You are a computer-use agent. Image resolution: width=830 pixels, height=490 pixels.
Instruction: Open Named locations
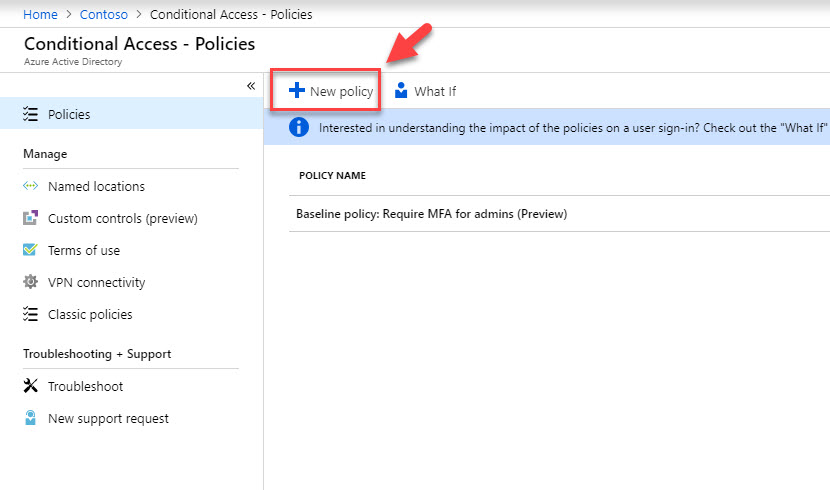[96, 186]
